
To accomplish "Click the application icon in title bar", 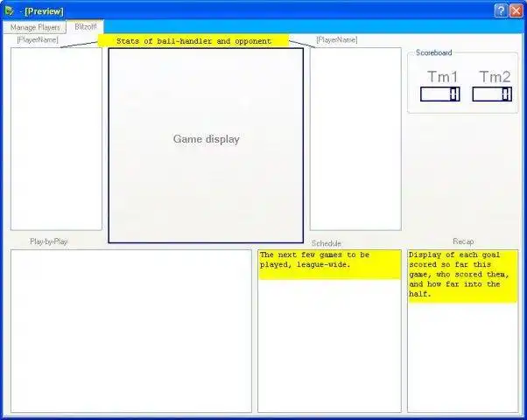I will [x=10, y=11].
